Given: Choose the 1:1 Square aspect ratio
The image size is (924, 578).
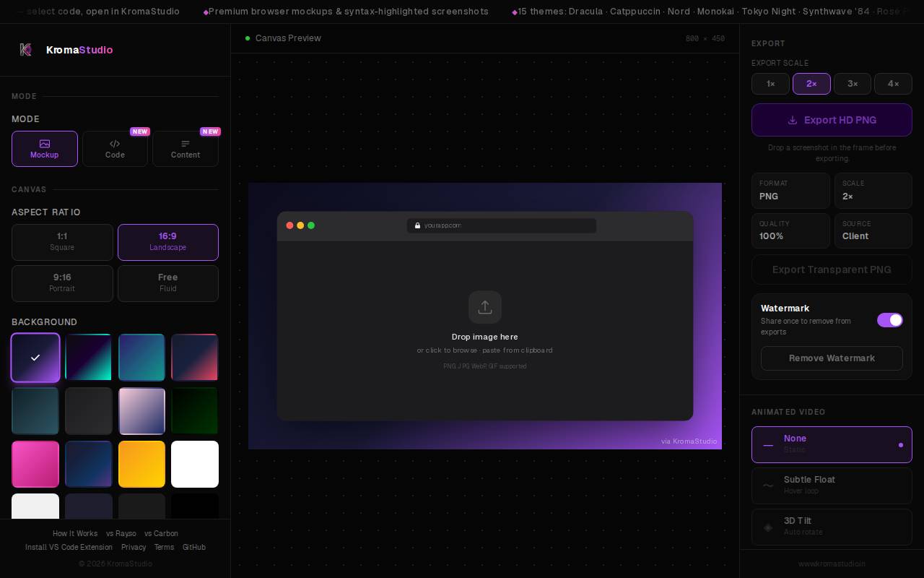Looking at the screenshot, I should (x=62, y=242).
